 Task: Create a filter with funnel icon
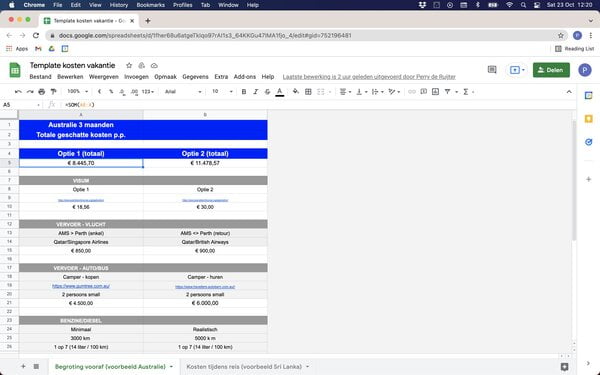[x=447, y=92]
